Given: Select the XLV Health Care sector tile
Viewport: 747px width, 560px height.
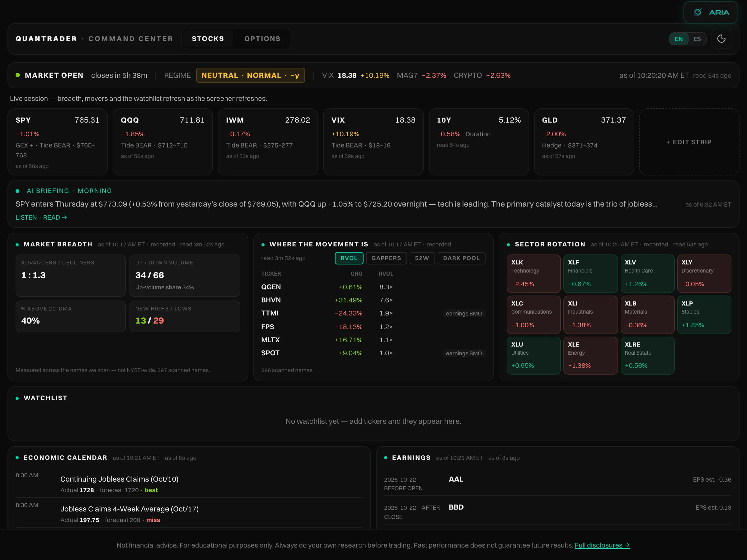Looking at the screenshot, I should [x=647, y=274].
